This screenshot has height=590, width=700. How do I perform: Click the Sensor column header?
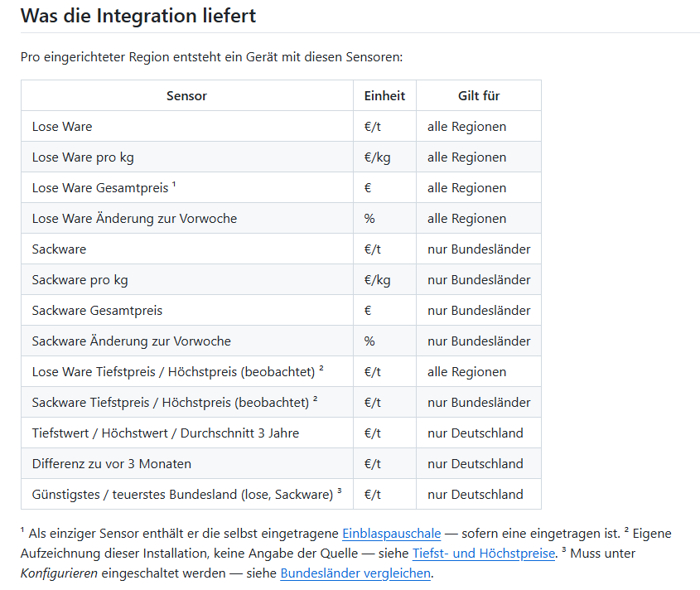186,95
